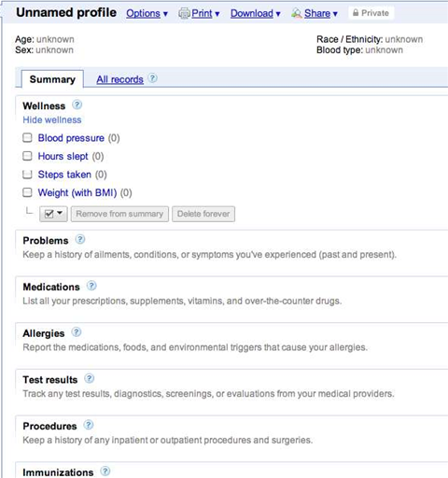Click the help icon beside All records
The width and height of the screenshot is (448, 478).
pos(152,78)
